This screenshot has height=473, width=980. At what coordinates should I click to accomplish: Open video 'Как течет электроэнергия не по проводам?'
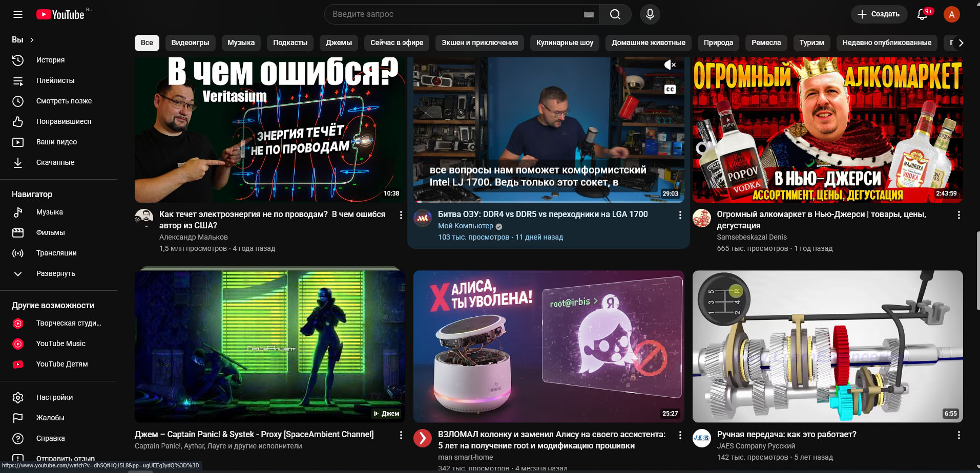tap(272, 220)
